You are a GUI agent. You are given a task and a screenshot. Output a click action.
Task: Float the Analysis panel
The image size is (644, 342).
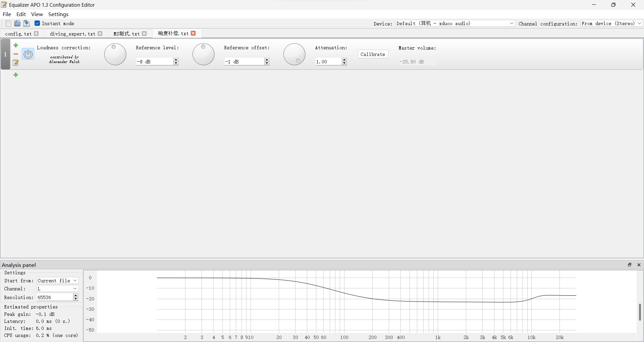[x=630, y=265]
